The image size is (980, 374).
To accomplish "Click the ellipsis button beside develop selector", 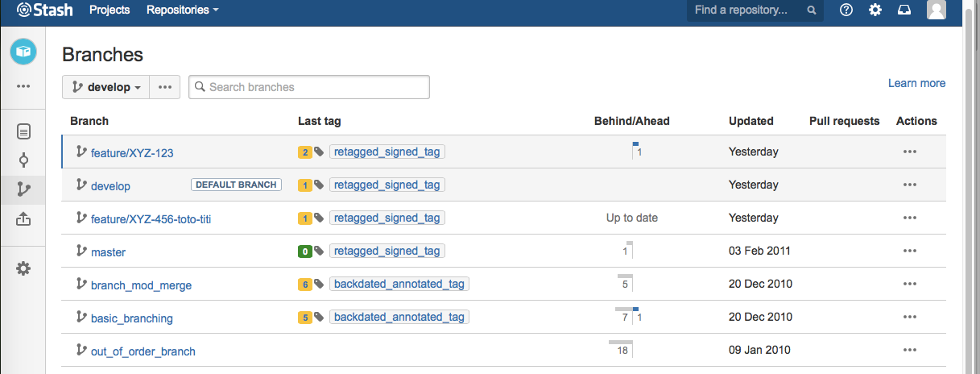I will pyautogui.click(x=164, y=87).
